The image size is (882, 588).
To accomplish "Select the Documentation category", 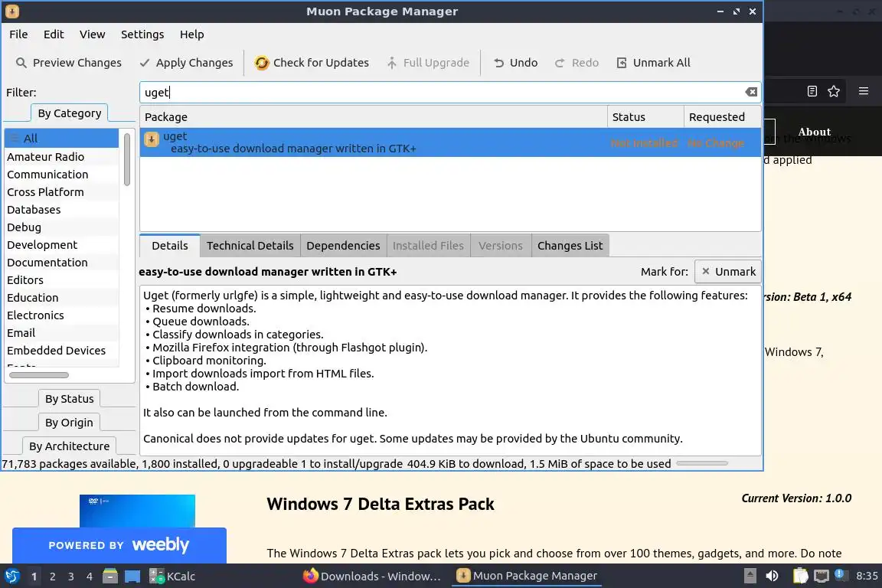I will click(62, 262).
